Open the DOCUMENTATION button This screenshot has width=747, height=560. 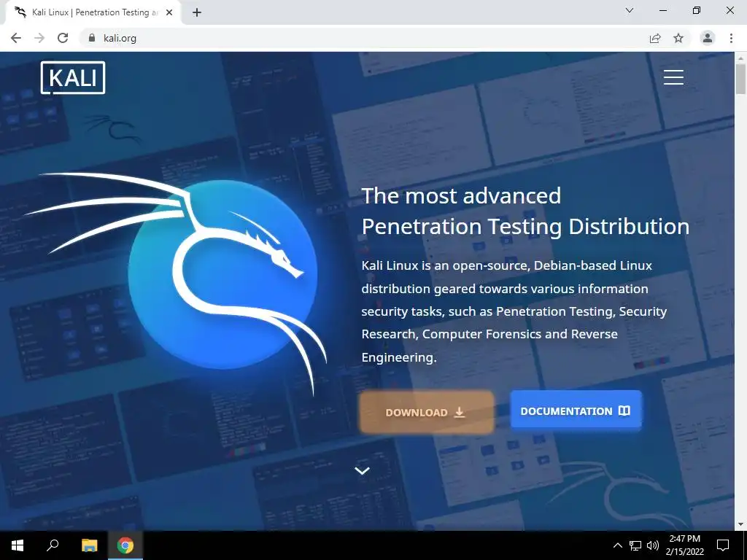pos(576,411)
